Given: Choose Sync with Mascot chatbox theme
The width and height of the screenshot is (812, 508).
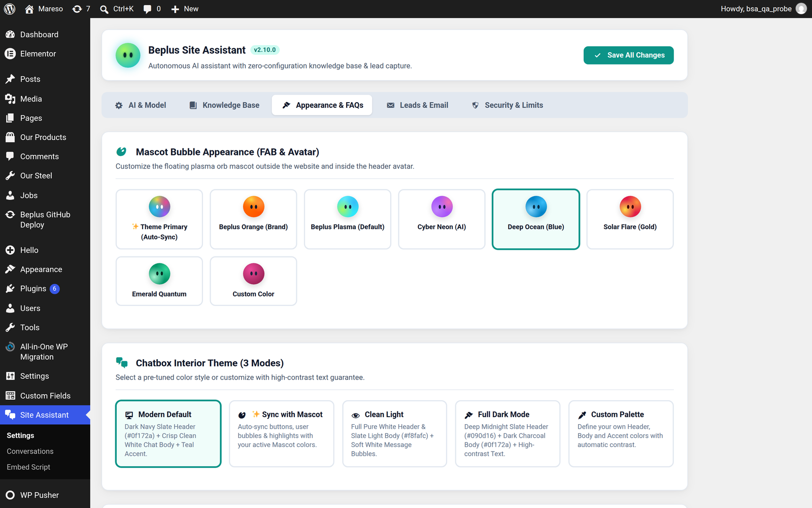Looking at the screenshot, I should [x=282, y=434].
